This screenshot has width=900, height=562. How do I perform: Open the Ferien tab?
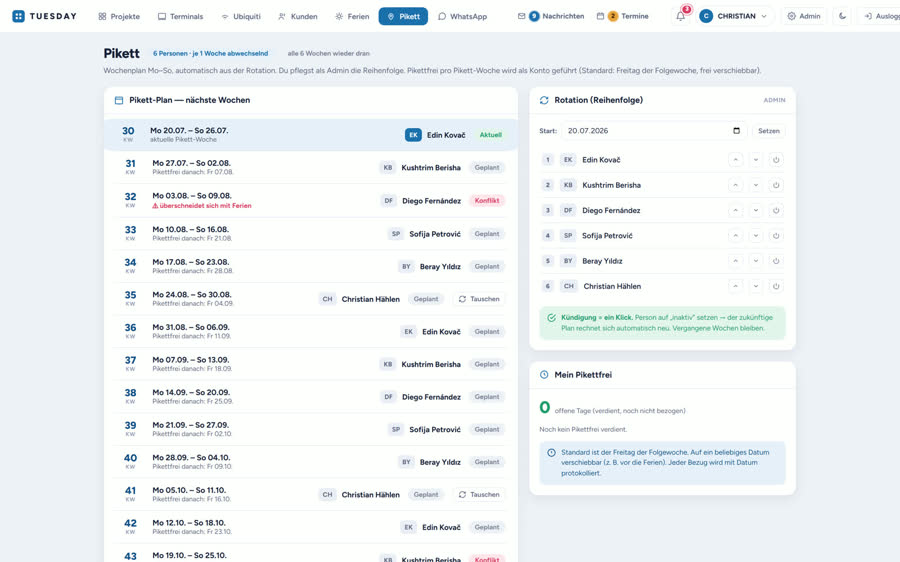pyautogui.click(x=352, y=17)
